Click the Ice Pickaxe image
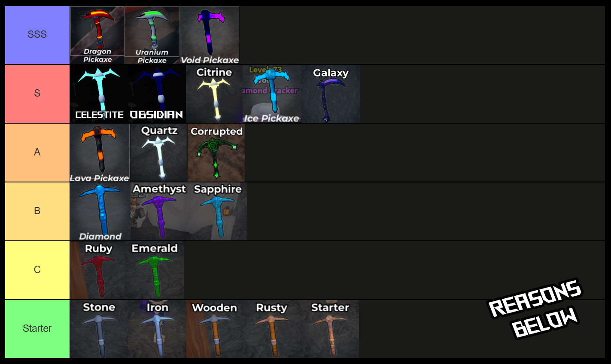Screen dimensions: 611x364 click(272, 94)
